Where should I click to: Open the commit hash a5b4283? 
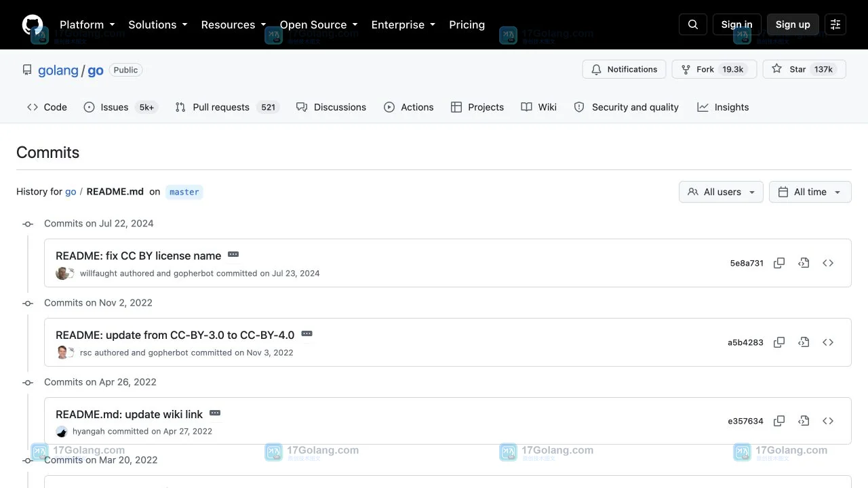pos(745,342)
